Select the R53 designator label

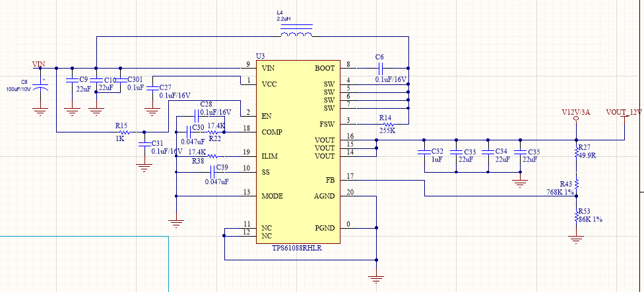click(585, 212)
